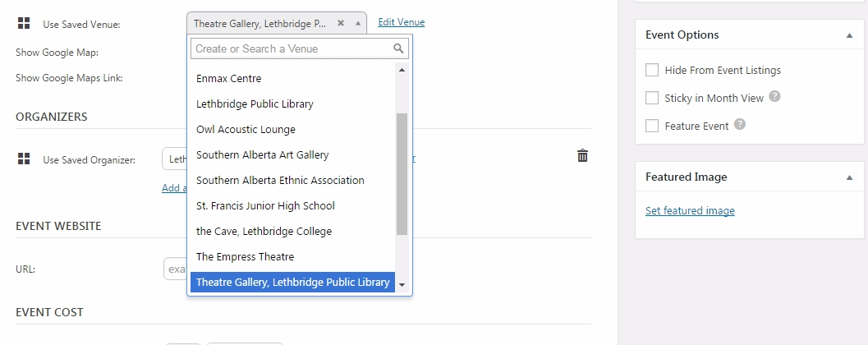Click the Set featured image link

click(x=690, y=211)
